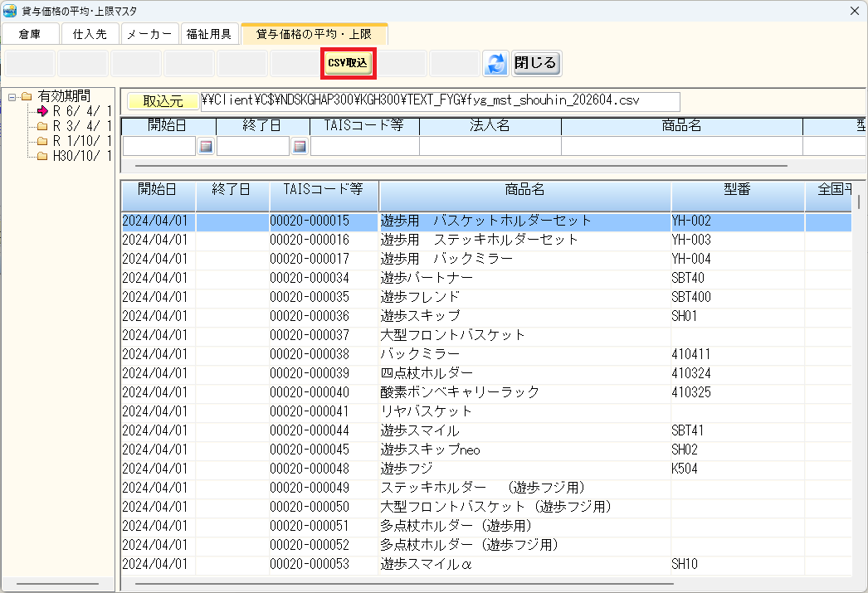Open the 仕入先 tab

90,34
